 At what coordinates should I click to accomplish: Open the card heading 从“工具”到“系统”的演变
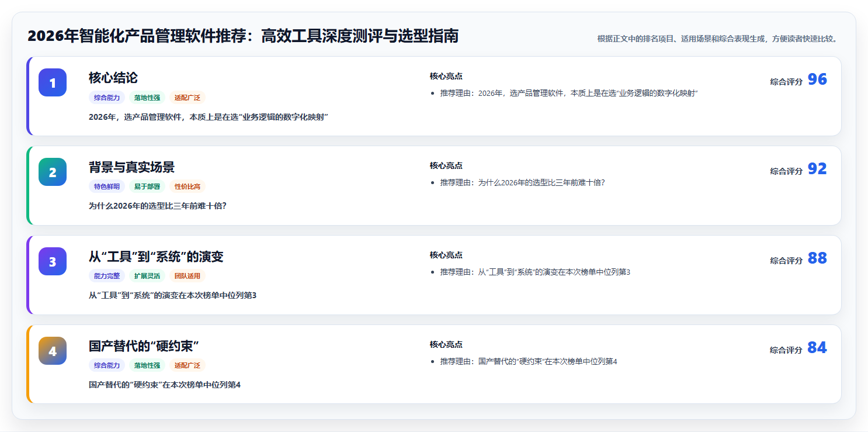[156, 257]
